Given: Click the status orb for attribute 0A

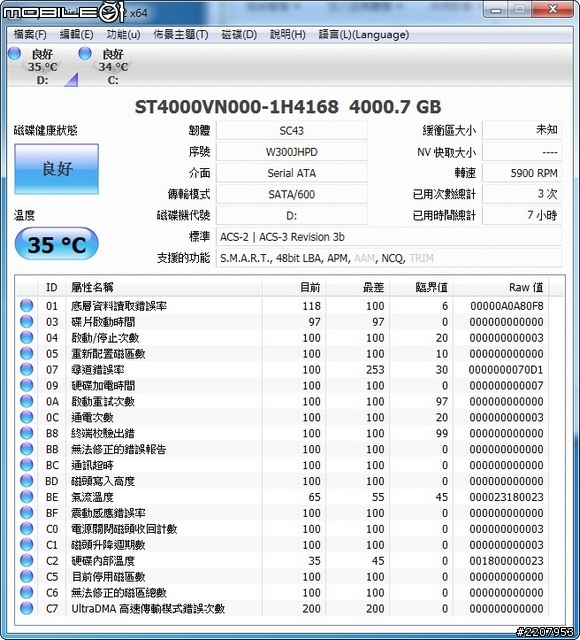Looking at the screenshot, I should pos(27,401).
